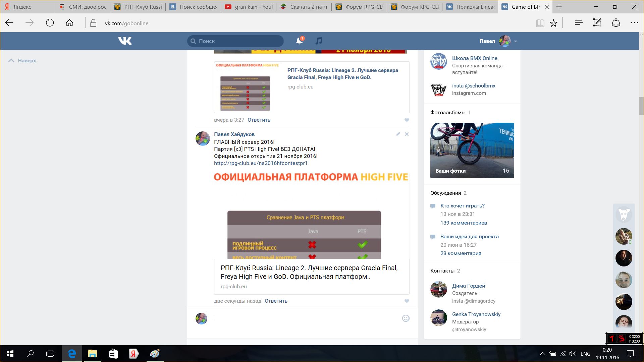Click the VK logo home icon

[x=125, y=41]
